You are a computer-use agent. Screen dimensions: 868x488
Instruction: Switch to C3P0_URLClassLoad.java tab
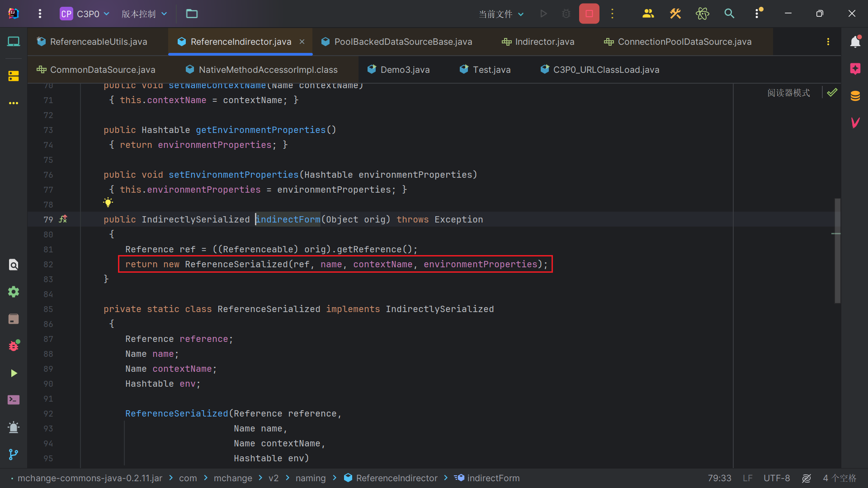click(x=600, y=70)
